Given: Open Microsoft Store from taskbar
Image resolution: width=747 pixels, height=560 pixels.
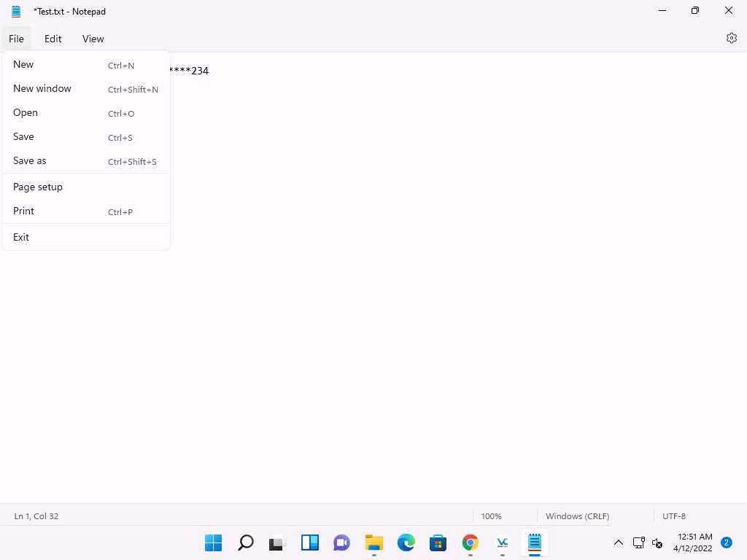Looking at the screenshot, I should click(438, 542).
